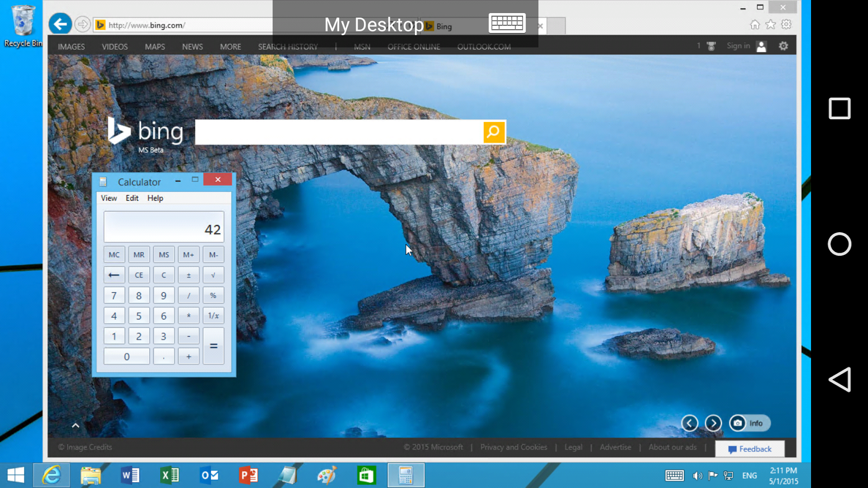This screenshot has width=868, height=488.
Task: Click the plus/minus sign toggle in Calculator
Action: tap(189, 275)
